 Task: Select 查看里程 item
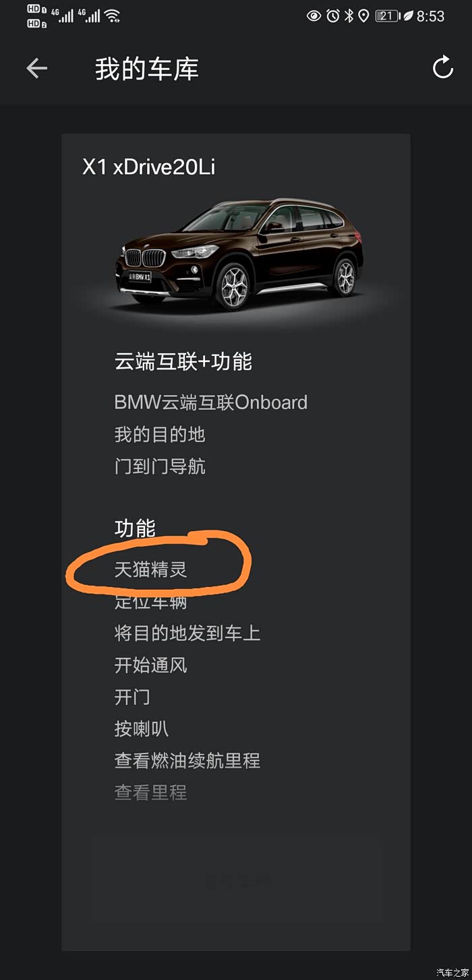150,793
